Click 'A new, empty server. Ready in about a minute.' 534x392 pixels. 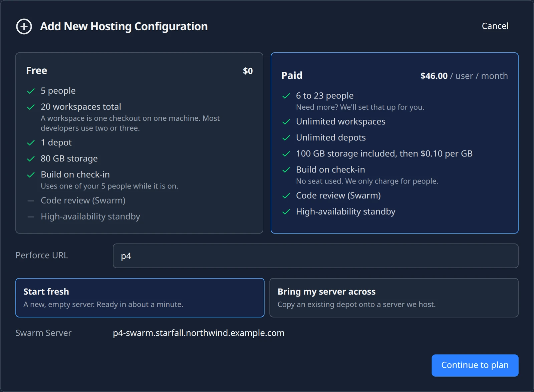(103, 305)
